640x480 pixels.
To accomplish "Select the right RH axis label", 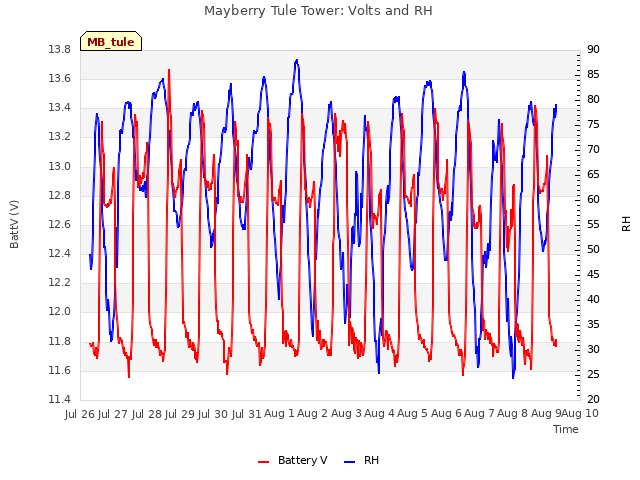I will [x=626, y=224].
